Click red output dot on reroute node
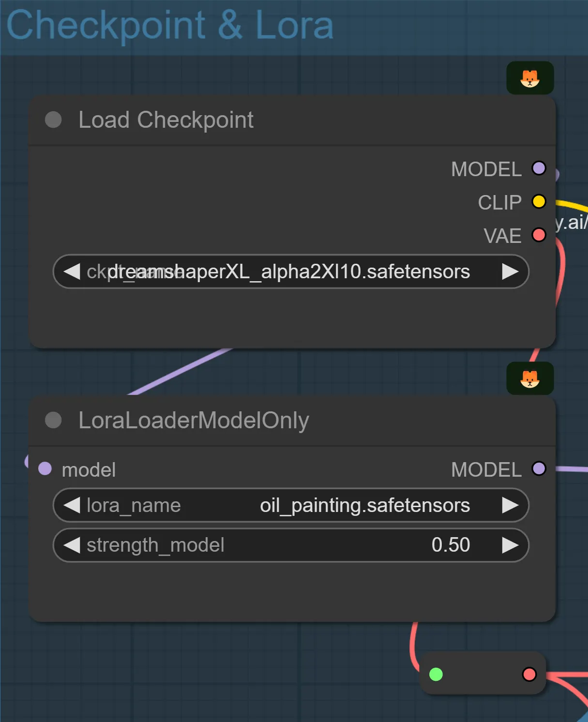 pos(529,674)
